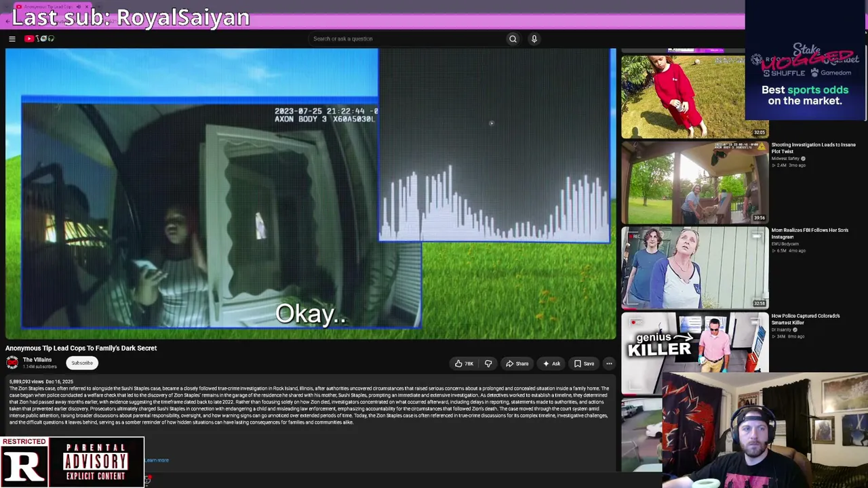The image size is (868, 488).
Task: Click the '1.14M subscribers' count
Action: (x=40, y=367)
